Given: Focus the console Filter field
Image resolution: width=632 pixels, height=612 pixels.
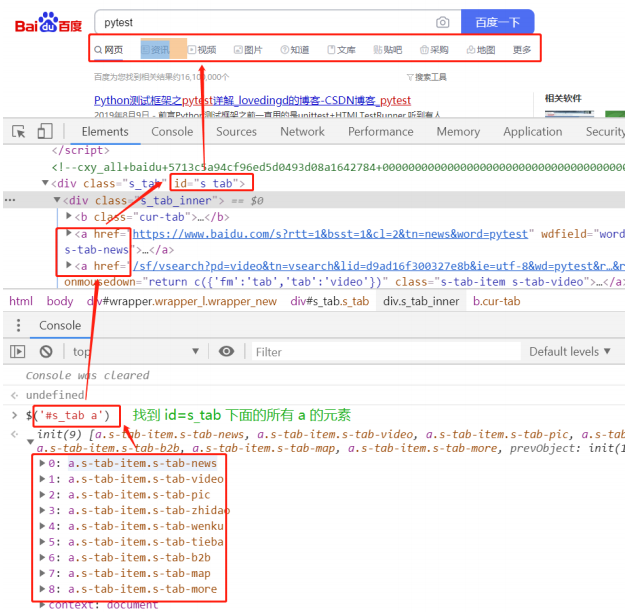Looking at the screenshot, I should point(386,352).
